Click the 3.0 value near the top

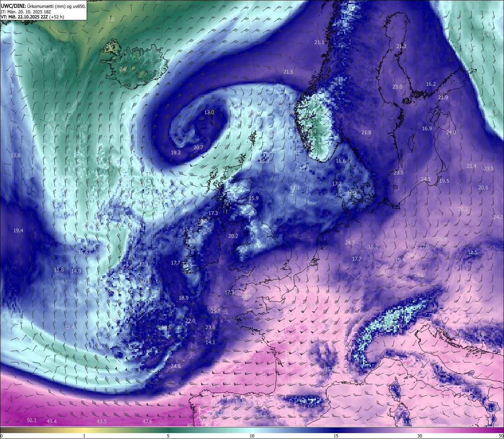tap(111, 20)
